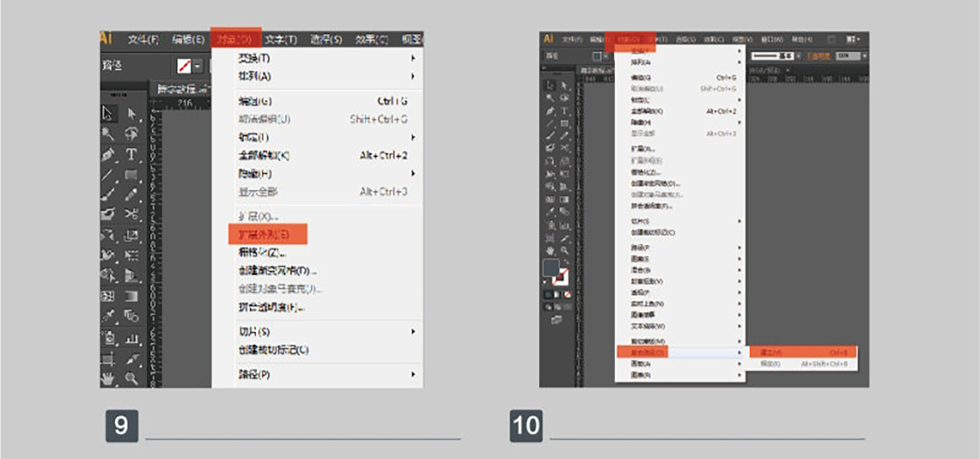Select the Type tool in step 9 toolbar
Viewport: 980px width, 459px height.
pos(131,154)
